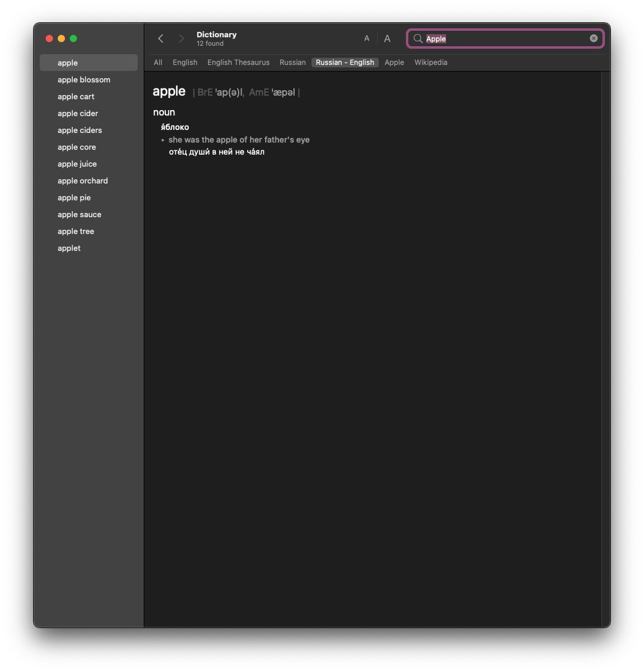Switch to the All dictionaries tab
This screenshot has width=644, height=672.
tap(158, 63)
